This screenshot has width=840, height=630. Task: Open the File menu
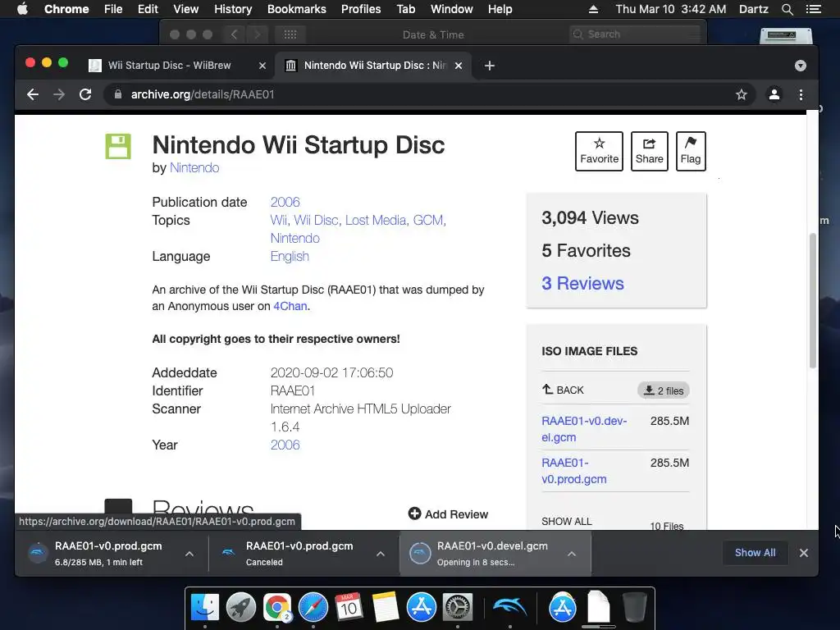pos(113,9)
